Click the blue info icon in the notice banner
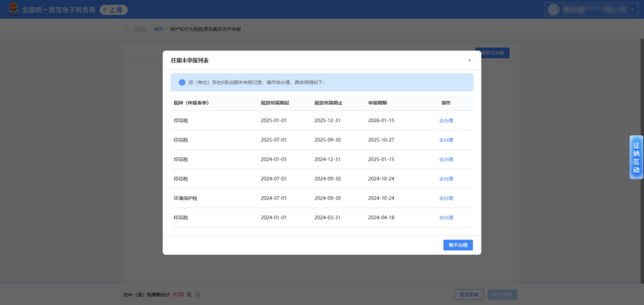The image size is (644, 305). (182, 83)
